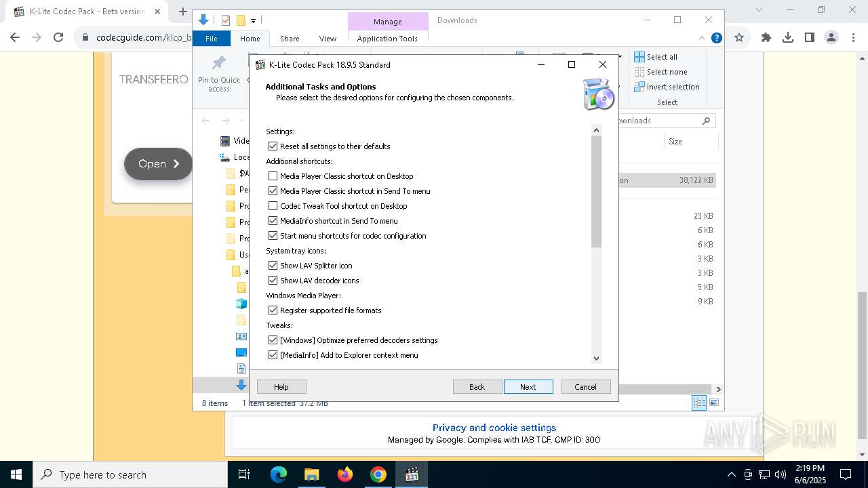Image resolution: width=868 pixels, height=488 pixels.
Task: Click browser reload button
Action: pyautogui.click(x=58, y=38)
